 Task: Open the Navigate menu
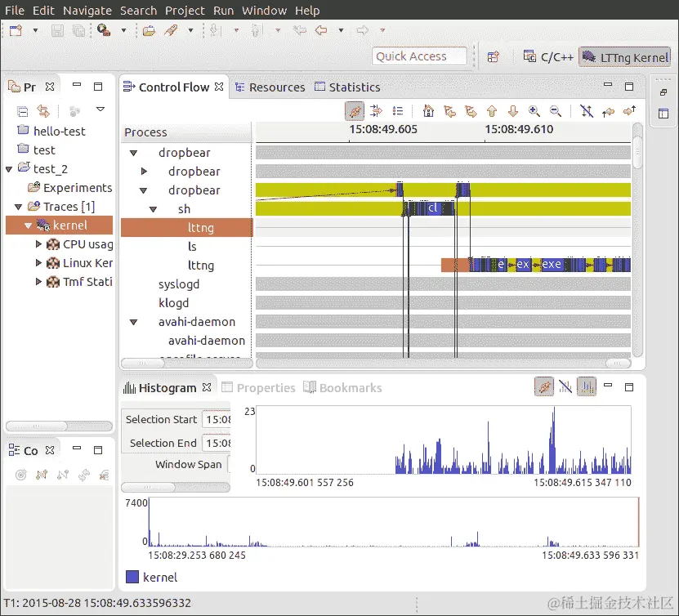click(x=87, y=10)
